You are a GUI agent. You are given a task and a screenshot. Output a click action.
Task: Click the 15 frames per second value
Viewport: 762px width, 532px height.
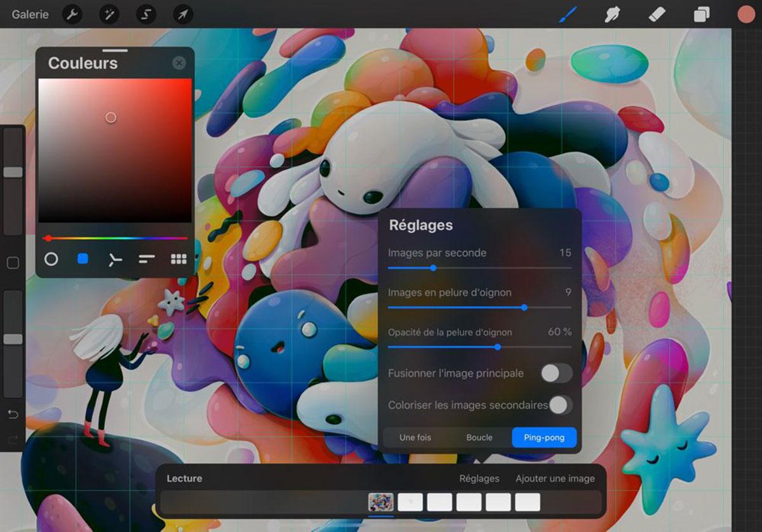pyautogui.click(x=565, y=253)
